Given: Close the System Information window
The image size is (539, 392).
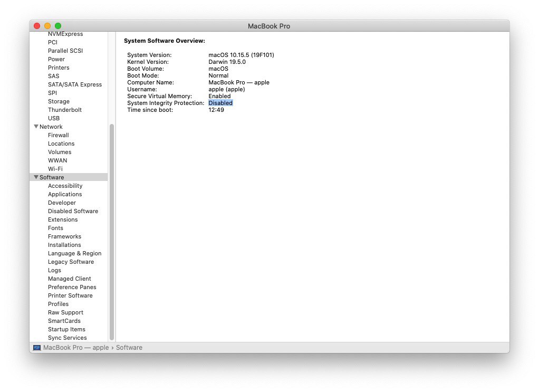Looking at the screenshot, I should click(37, 26).
